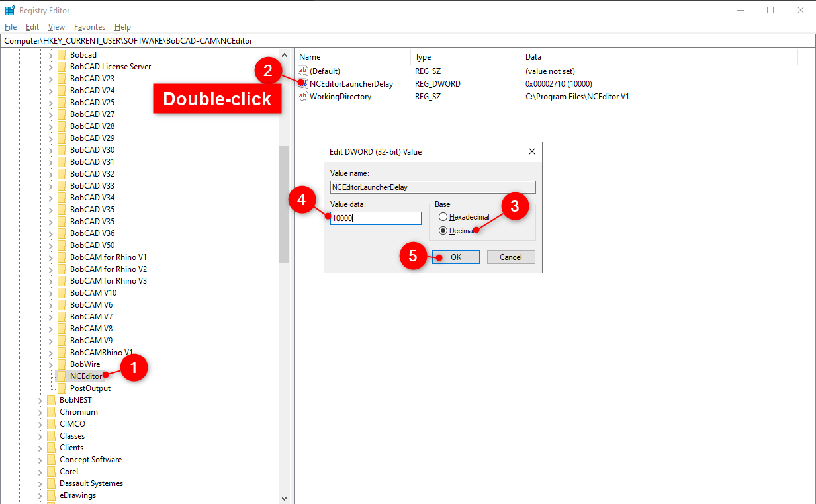
Task: Expand the BobCAM V7 key
Action: [x=51, y=317]
